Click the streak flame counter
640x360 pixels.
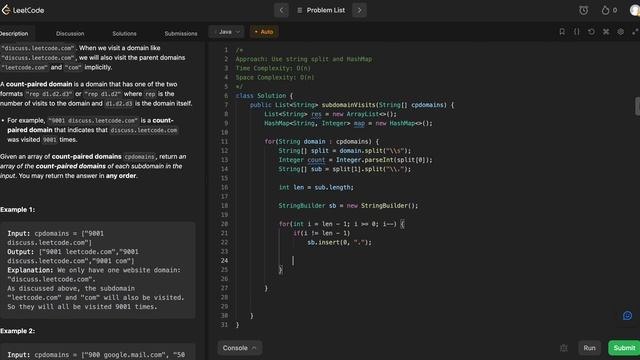click(609, 10)
